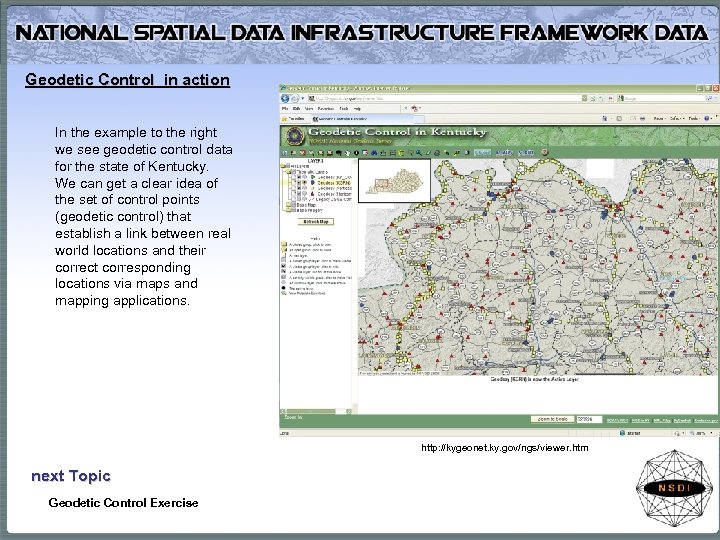Click Geodetic Control Exercise link
Viewport: 720px width, 540px height.
(x=124, y=503)
